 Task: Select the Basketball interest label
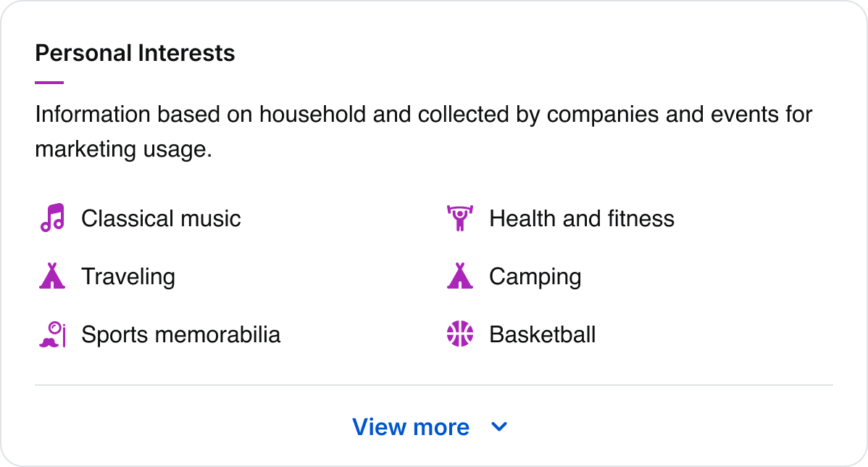click(542, 335)
